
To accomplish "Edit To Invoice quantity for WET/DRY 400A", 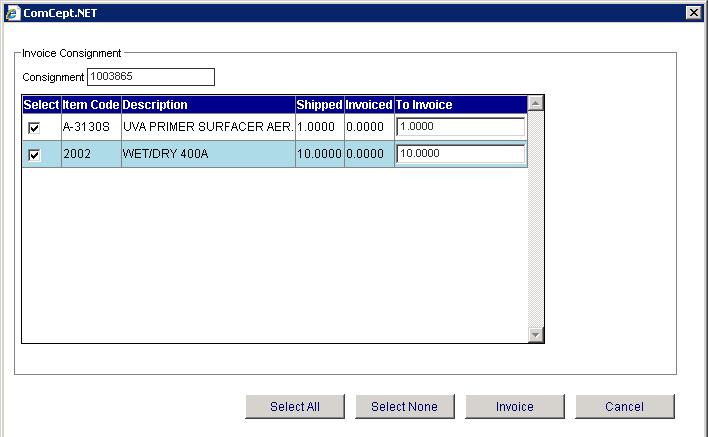I will coord(460,154).
